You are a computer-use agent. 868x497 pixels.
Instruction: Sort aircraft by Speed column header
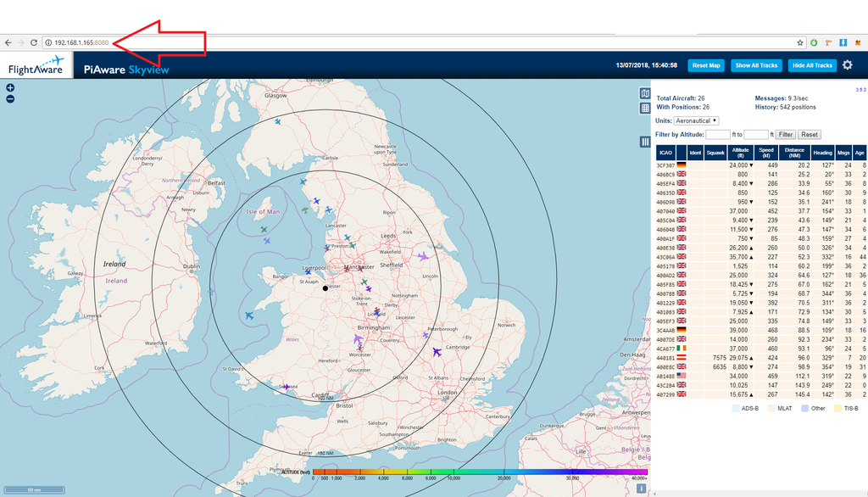(x=766, y=153)
